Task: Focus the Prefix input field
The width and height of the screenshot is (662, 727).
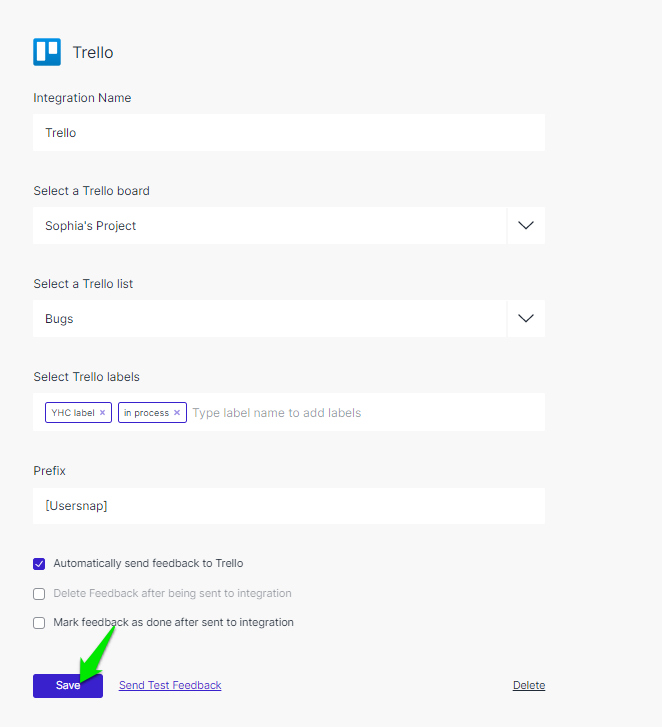Action: click(x=289, y=506)
